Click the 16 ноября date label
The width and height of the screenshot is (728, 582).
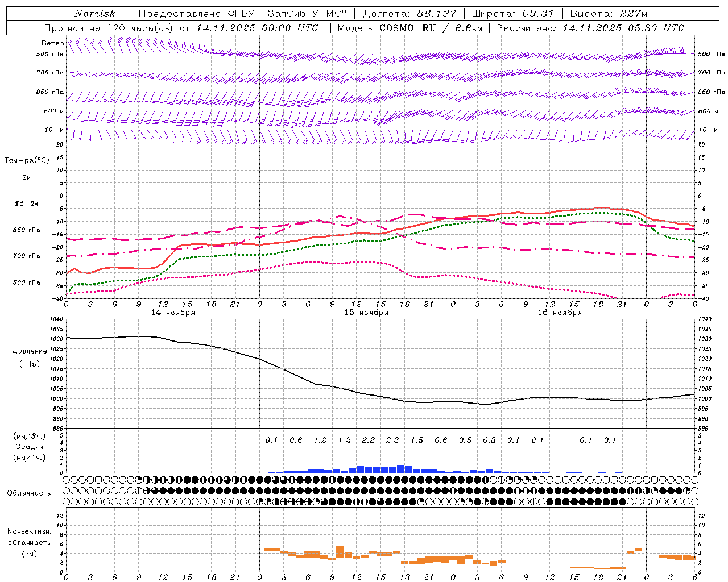point(560,313)
